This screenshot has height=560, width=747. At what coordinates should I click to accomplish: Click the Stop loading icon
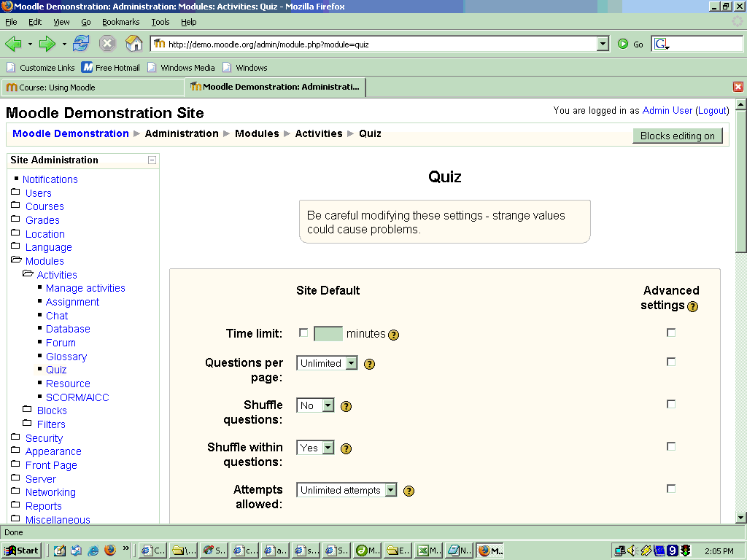[x=107, y=44]
